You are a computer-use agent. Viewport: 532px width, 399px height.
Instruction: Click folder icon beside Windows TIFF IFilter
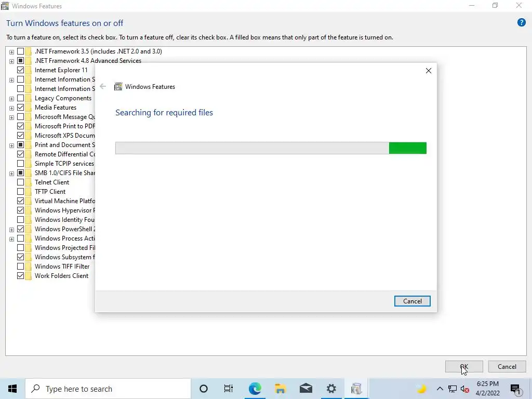pyautogui.click(x=29, y=267)
